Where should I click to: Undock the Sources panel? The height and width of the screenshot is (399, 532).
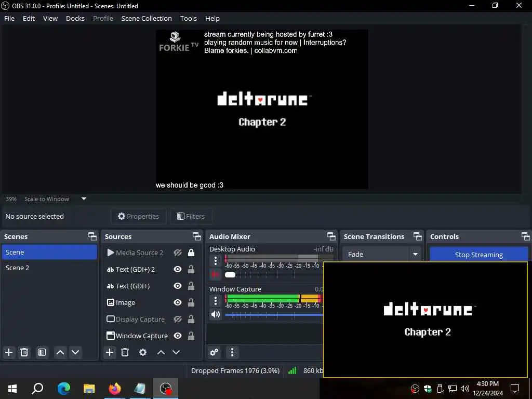197,236
